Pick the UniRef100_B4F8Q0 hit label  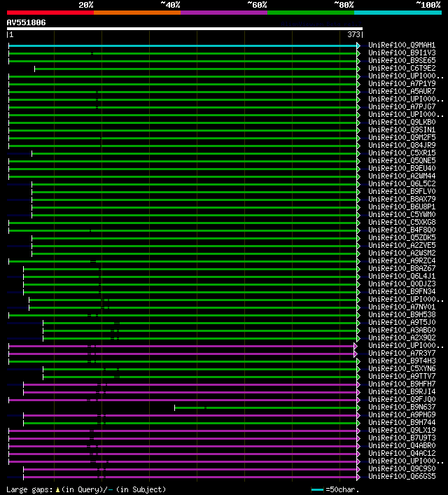pyautogui.click(x=402, y=230)
